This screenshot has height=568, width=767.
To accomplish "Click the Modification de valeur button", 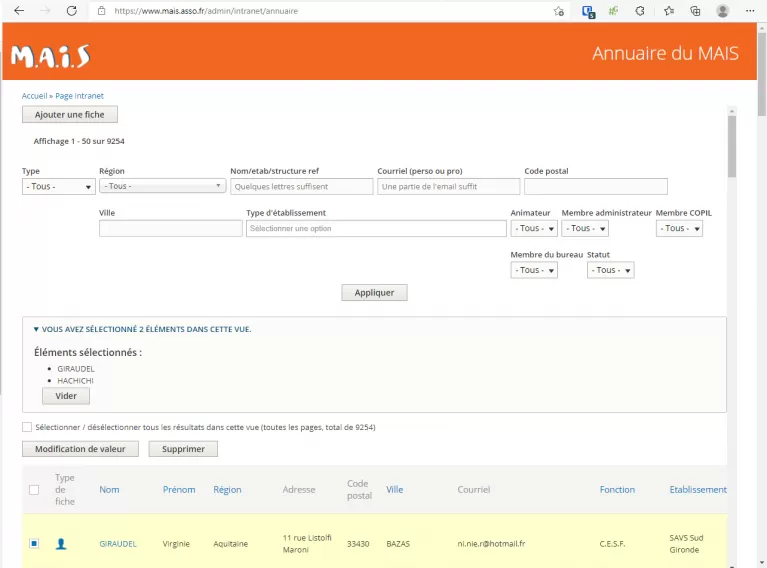I will 80,449.
